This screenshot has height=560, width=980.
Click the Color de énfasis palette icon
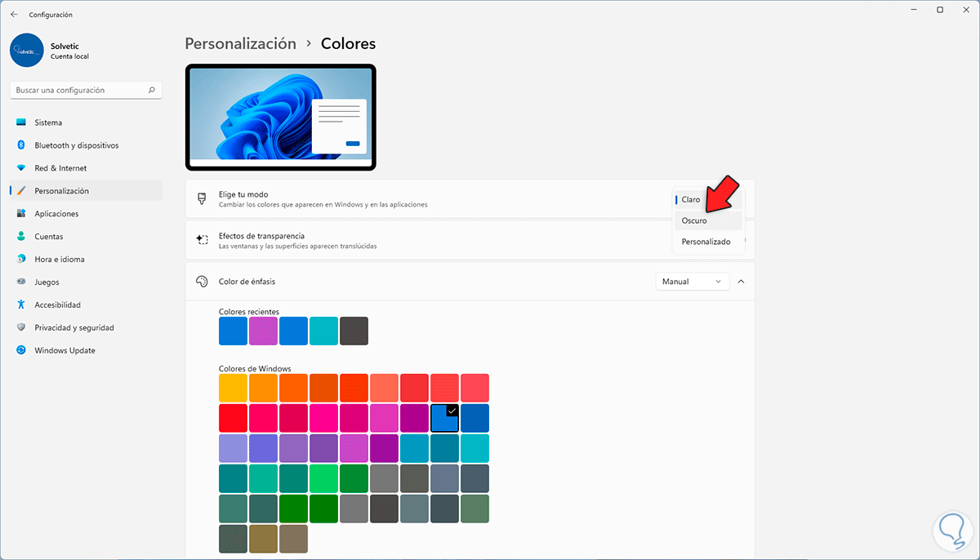coord(202,282)
